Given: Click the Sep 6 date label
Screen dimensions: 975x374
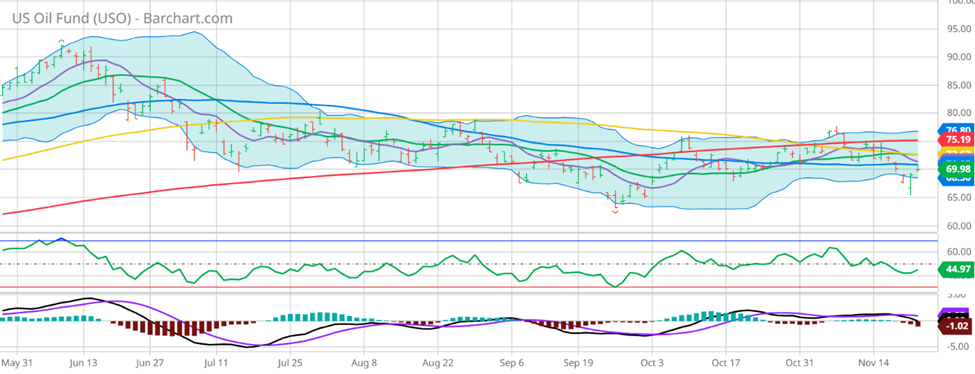Looking at the screenshot, I should click(512, 362).
